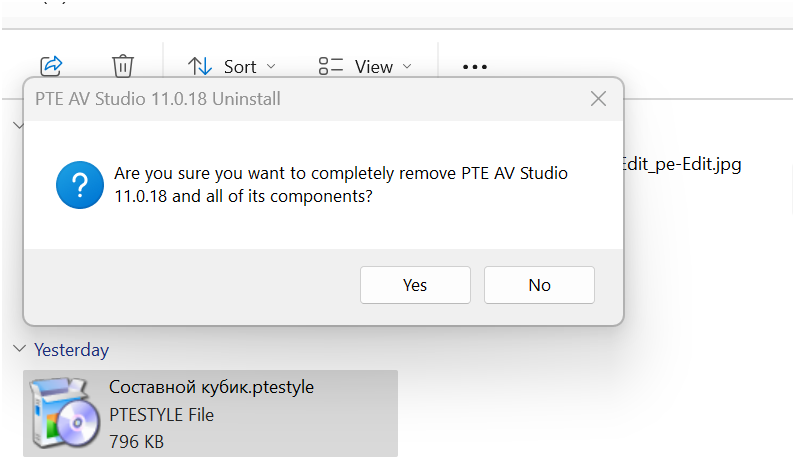Screen dimensions: 795x474
Task: Open the three-dot See more menu
Action: [475, 67]
